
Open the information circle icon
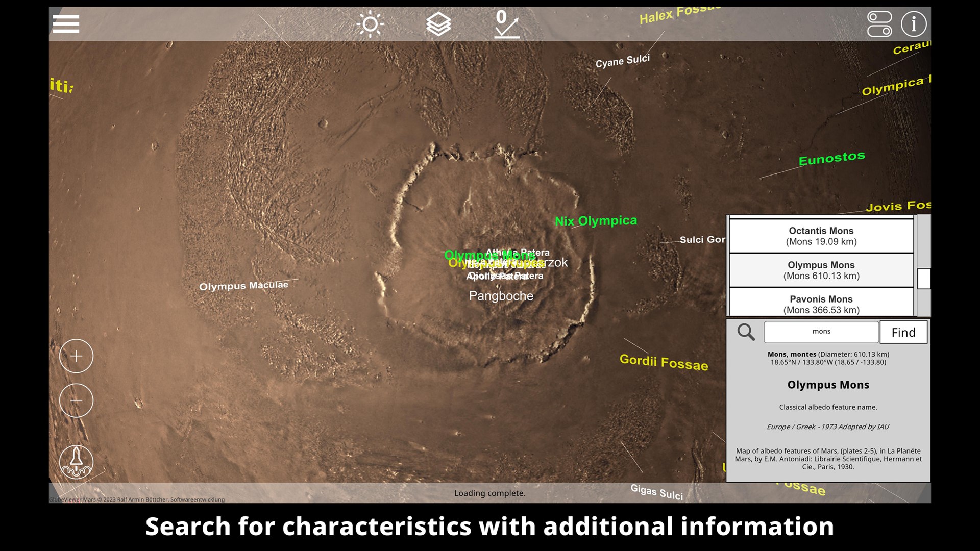point(913,24)
